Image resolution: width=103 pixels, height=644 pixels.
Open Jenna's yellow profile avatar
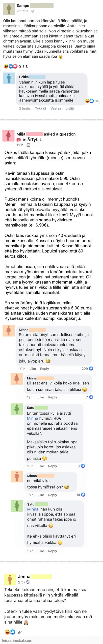pyautogui.click(x=10, y=579)
